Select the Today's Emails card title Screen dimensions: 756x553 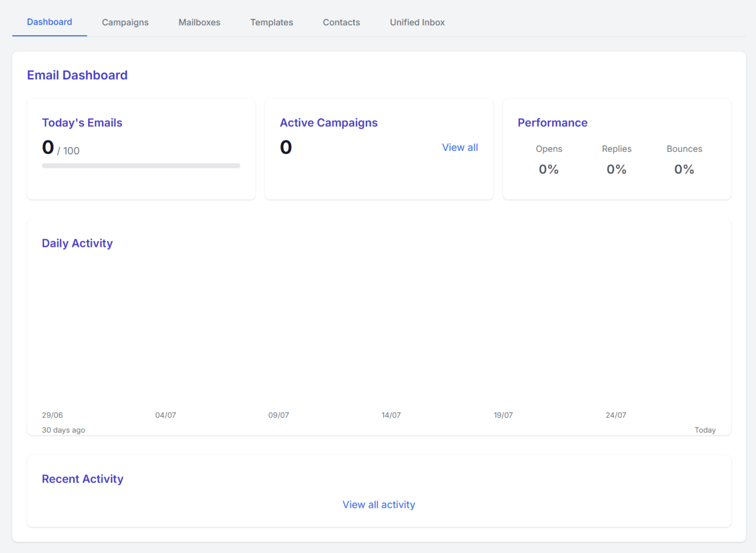tap(82, 123)
